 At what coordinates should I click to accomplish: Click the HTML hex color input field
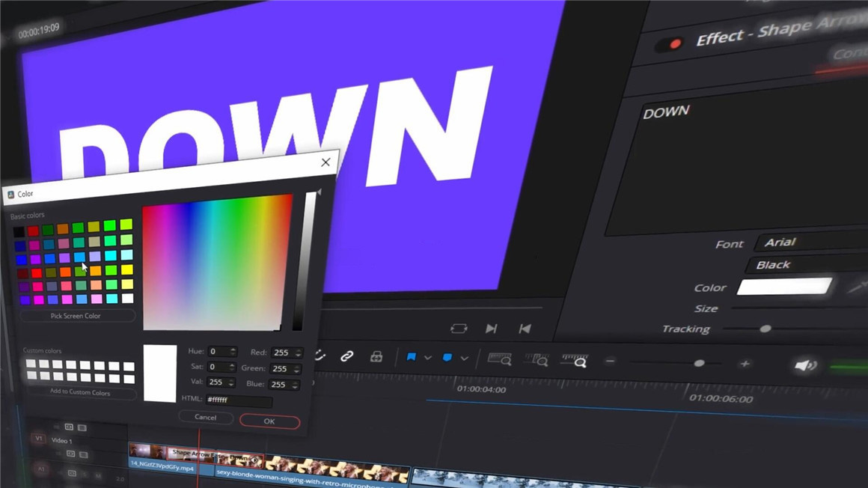tap(239, 400)
